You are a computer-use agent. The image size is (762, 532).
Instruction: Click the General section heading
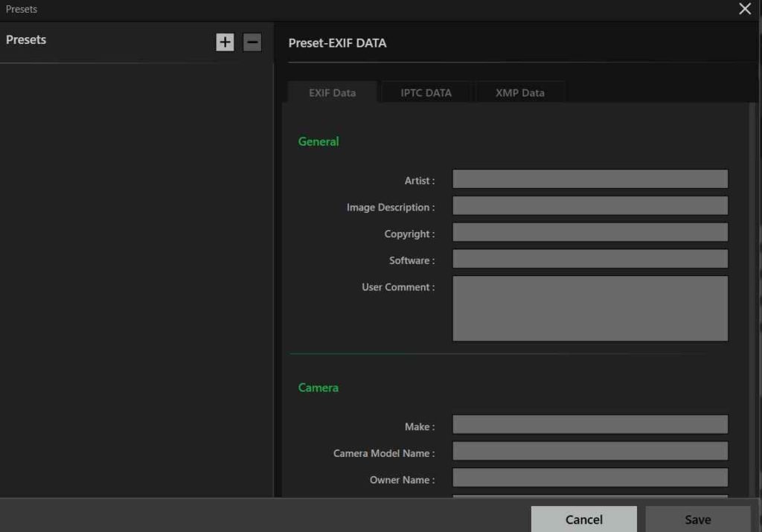(318, 141)
